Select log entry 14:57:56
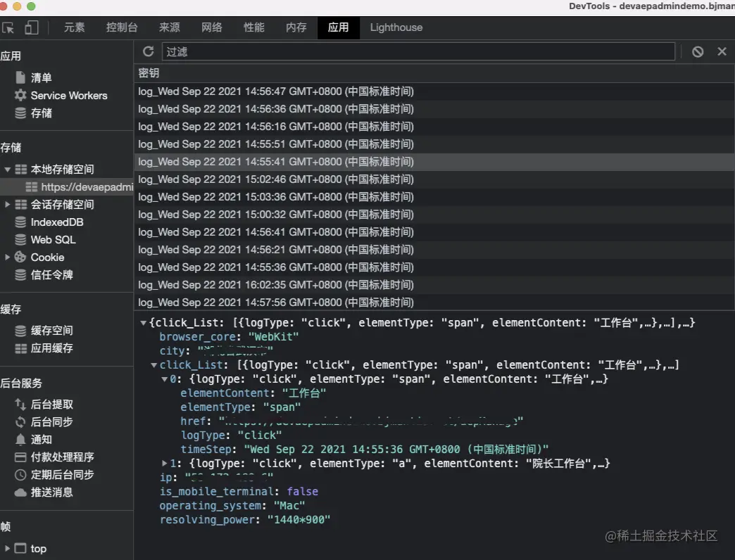735x560 pixels. click(434, 303)
